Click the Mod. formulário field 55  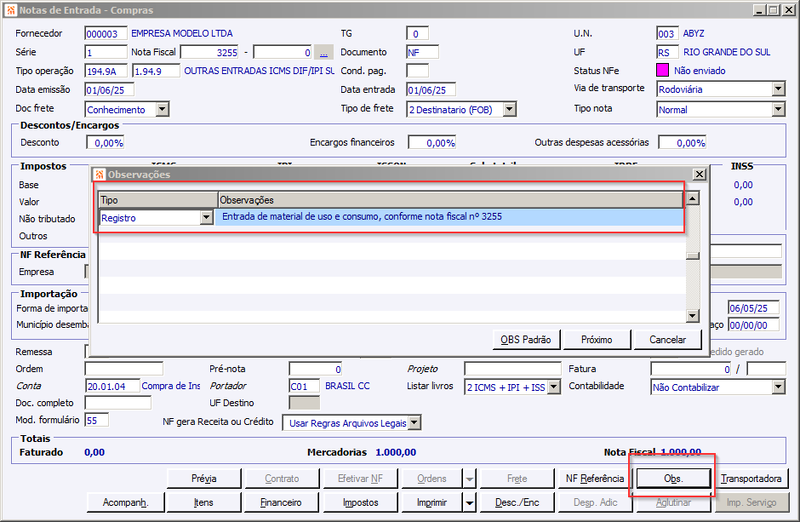click(x=97, y=420)
